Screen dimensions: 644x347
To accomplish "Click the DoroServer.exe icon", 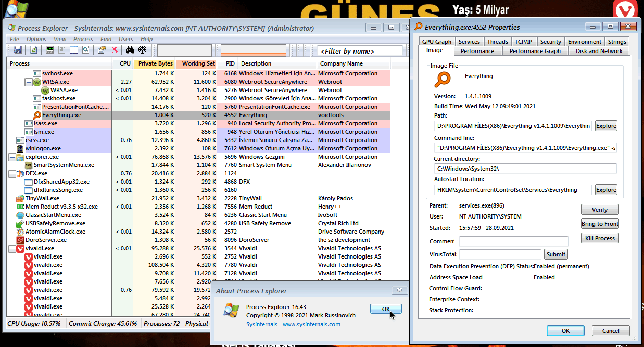I will click(20, 240).
